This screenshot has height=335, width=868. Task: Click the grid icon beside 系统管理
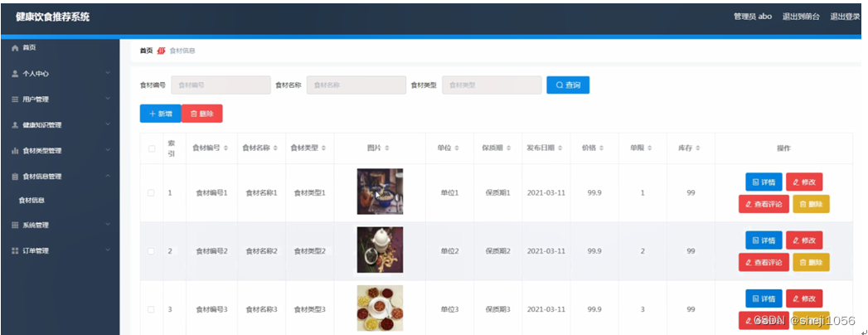coord(16,226)
